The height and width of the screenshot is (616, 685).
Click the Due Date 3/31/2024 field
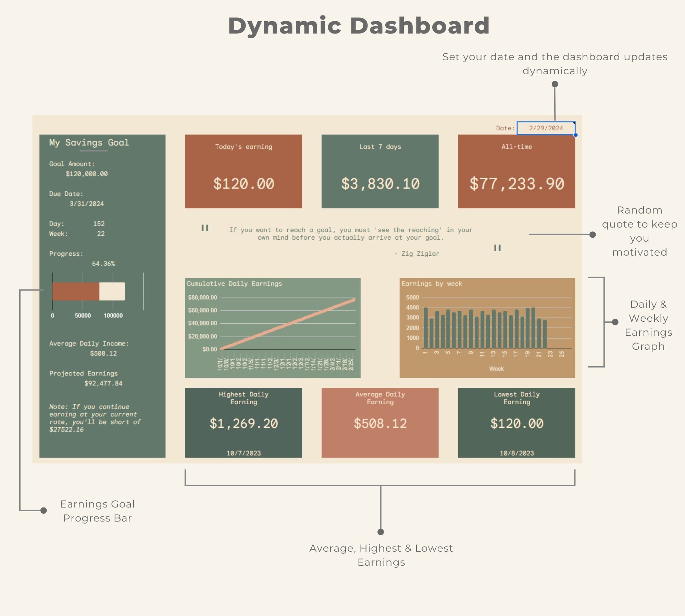coord(87,203)
